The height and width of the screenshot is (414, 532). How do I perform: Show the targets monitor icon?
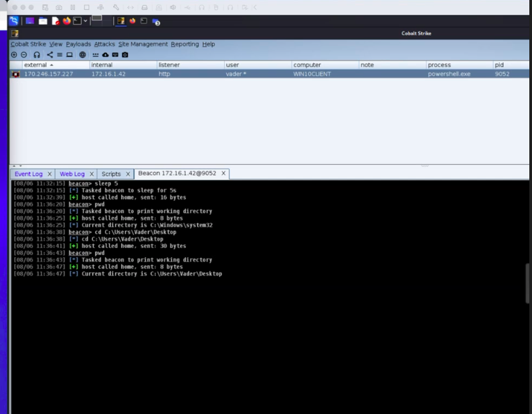coord(69,54)
